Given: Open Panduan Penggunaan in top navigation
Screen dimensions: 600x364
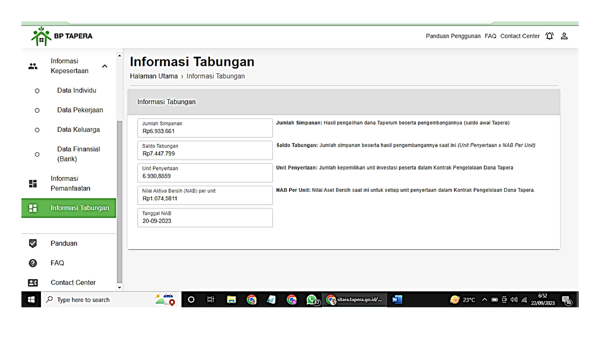Looking at the screenshot, I should pos(452,36).
